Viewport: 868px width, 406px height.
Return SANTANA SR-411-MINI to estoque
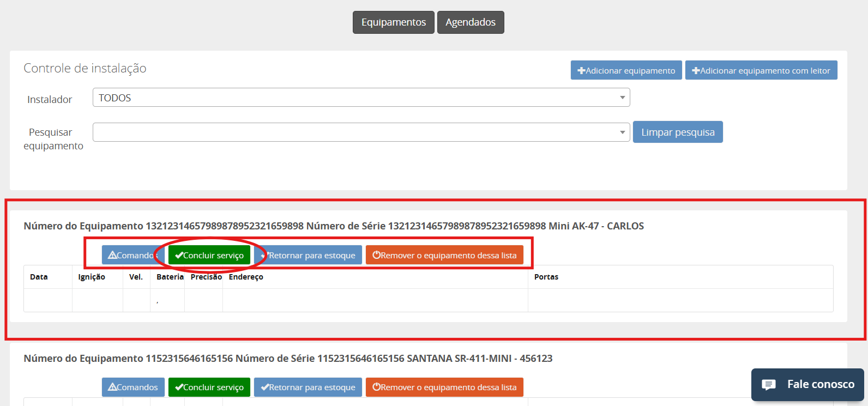308,387
